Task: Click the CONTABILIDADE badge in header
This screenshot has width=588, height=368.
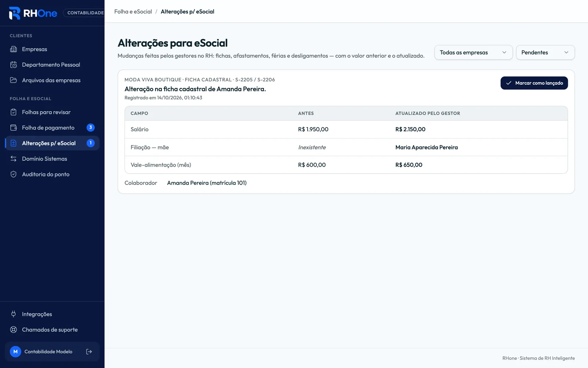Action: pyautogui.click(x=84, y=13)
